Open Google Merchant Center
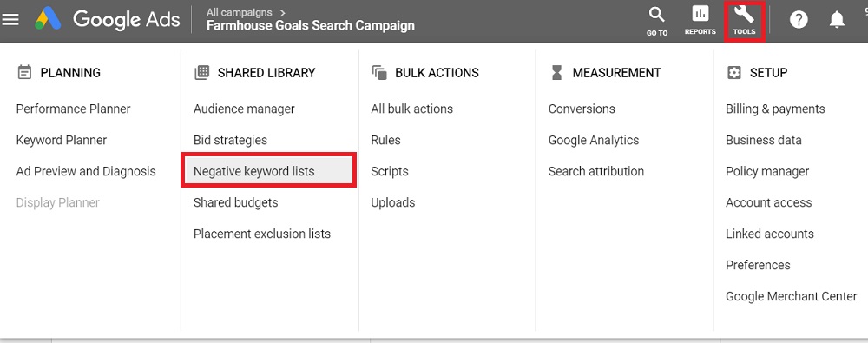 pyautogui.click(x=791, y=296)
